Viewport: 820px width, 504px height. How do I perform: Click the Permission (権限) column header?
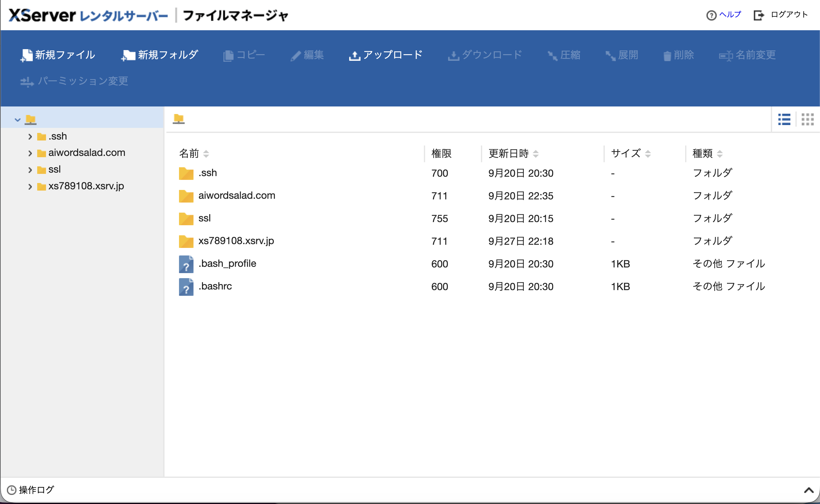tap(441, 154)
